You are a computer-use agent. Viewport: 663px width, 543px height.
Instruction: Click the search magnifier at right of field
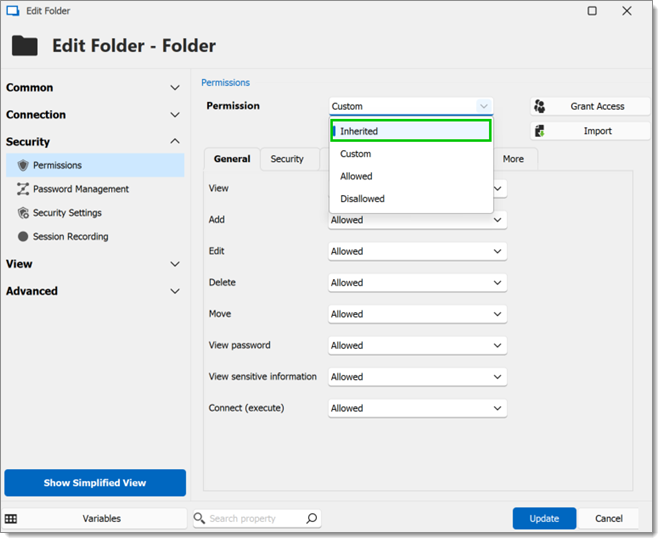312,518
